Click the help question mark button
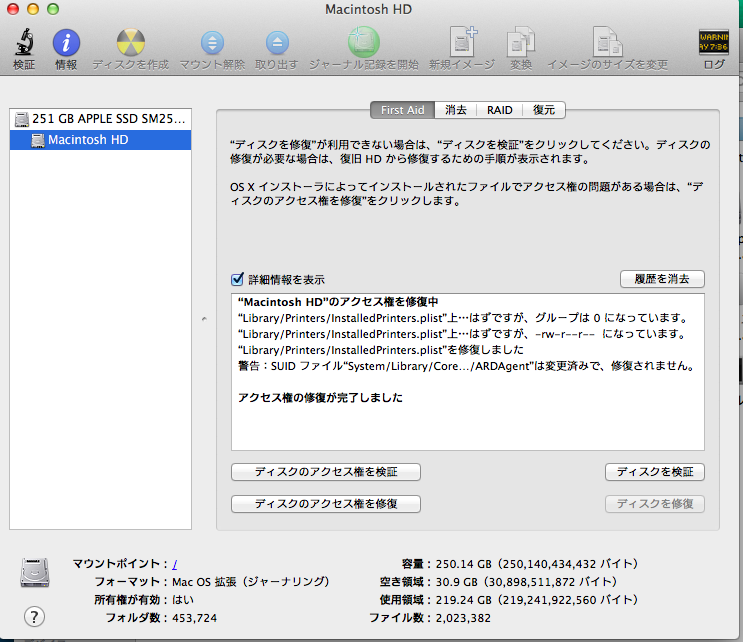 (x=34, y=617)
